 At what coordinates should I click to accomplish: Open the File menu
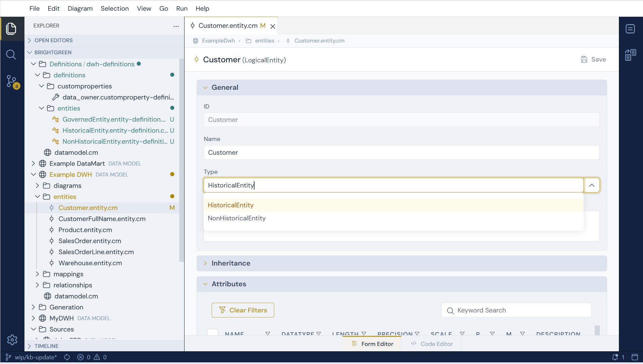point(34,9)
